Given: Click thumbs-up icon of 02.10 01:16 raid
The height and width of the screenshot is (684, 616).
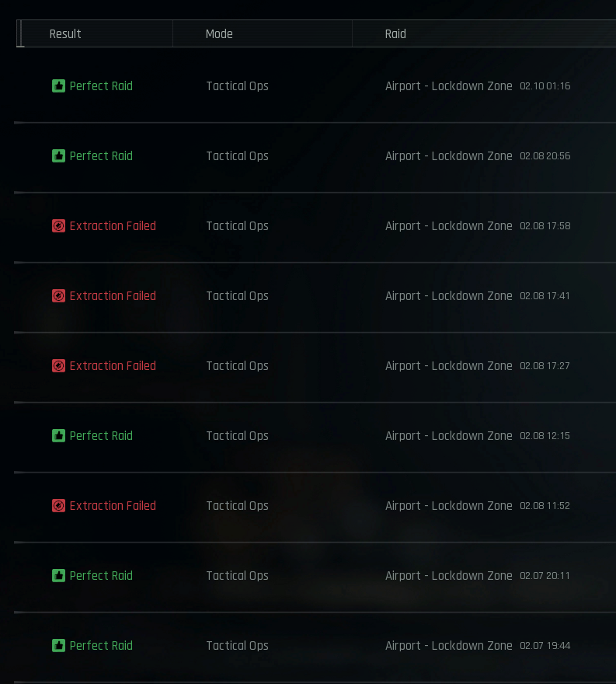Looking at the screenshot, I should (x=58, y=86).
